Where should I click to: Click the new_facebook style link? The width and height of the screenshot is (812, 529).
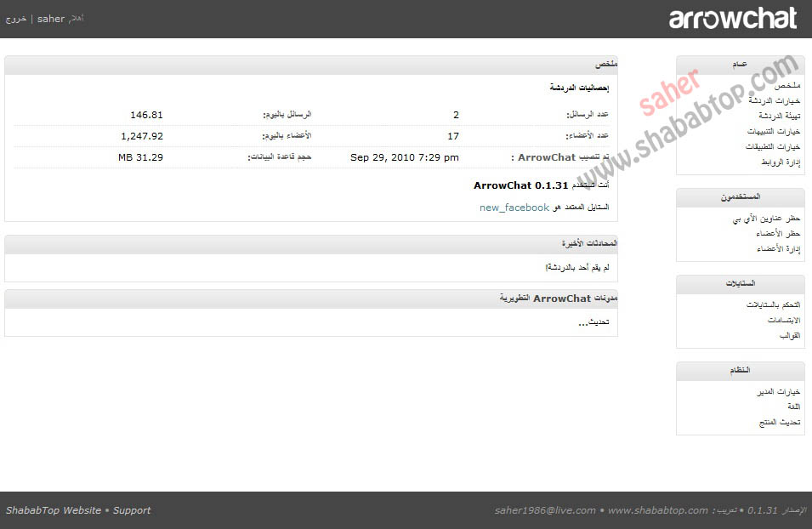pos(513,207)
